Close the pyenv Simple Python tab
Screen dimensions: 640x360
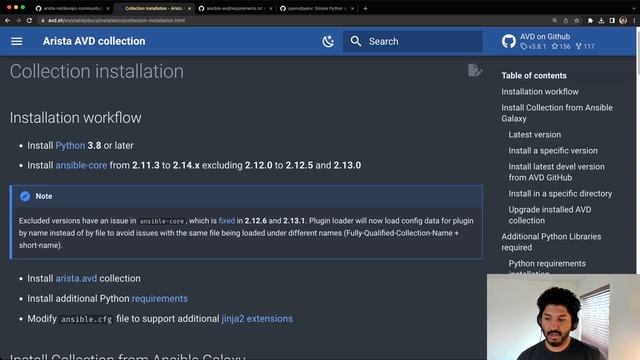[353, 8]
